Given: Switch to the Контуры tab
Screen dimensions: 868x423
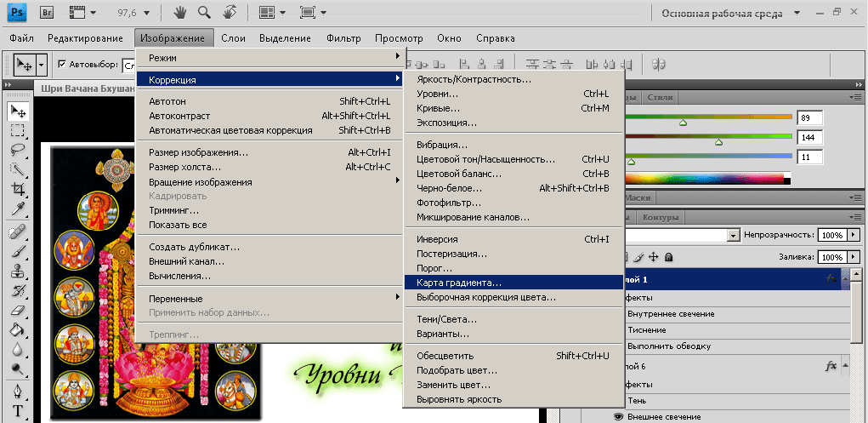Looking at the screenshot, I should 661,217.
